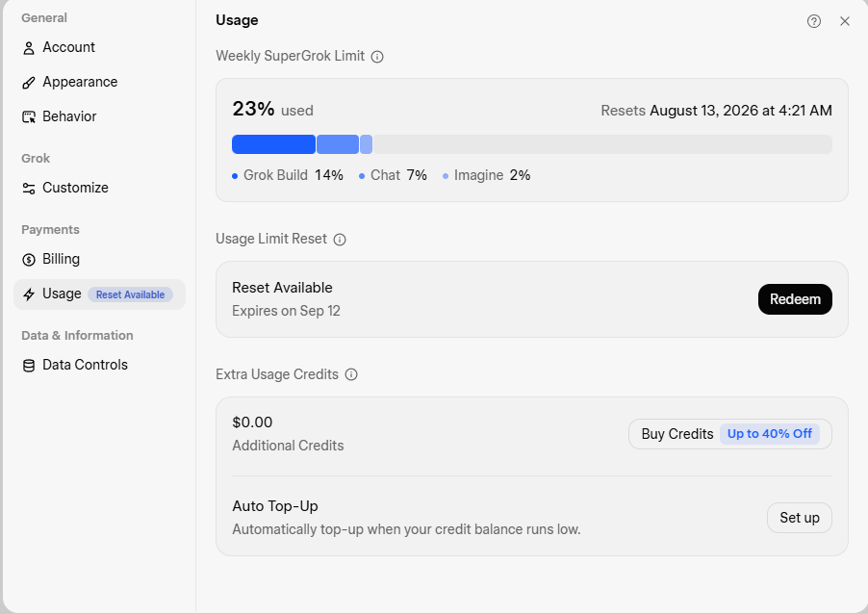The image size is (868, 614).
Task: Click the $0.00 credit balance
Action: pos(252,422)
